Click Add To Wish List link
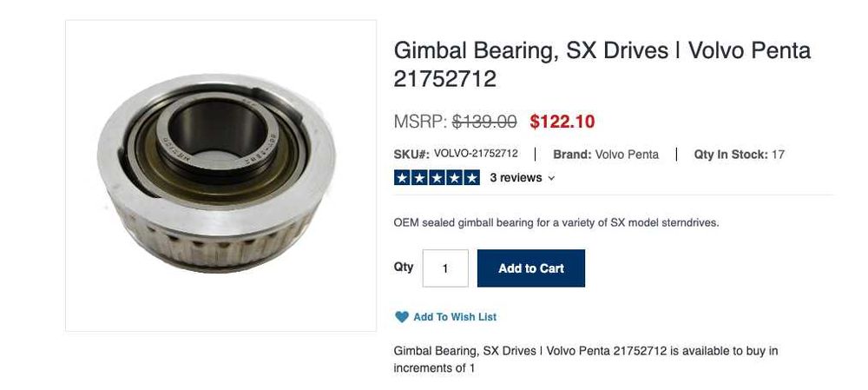This screenshot has width=868, height=390. click(455, 317)
